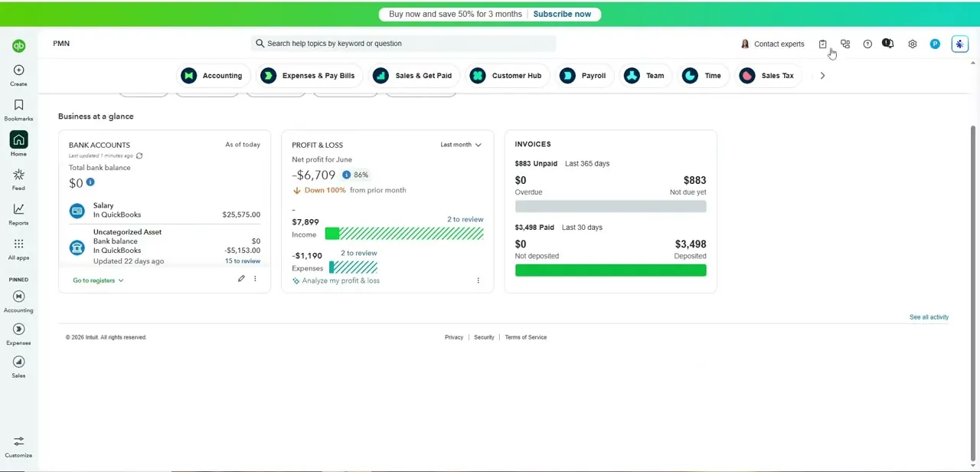This screenshot has height=472, width=980.
Task: Open the Privacy footer link
Action: (x=454, y=337)
